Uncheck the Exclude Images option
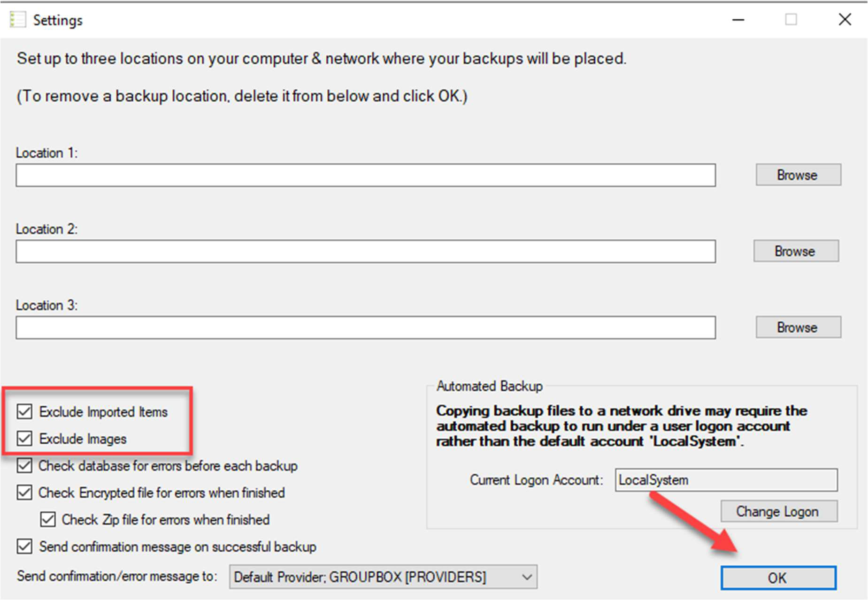The height and width of the screenshot is (600, 868). coord(24,439)
